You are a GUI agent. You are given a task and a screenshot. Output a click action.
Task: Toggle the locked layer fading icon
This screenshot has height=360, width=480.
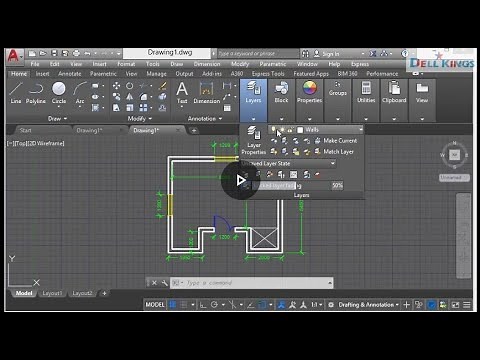(246, 186)
